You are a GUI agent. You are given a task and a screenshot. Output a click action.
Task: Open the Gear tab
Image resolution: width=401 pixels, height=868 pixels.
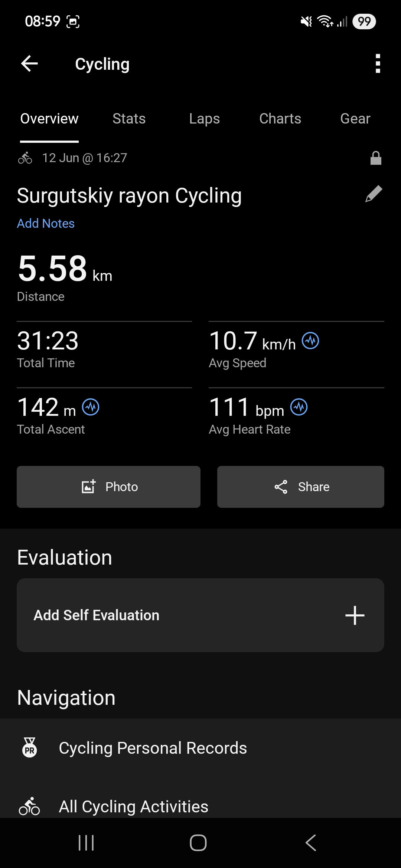tap(355, 119)
